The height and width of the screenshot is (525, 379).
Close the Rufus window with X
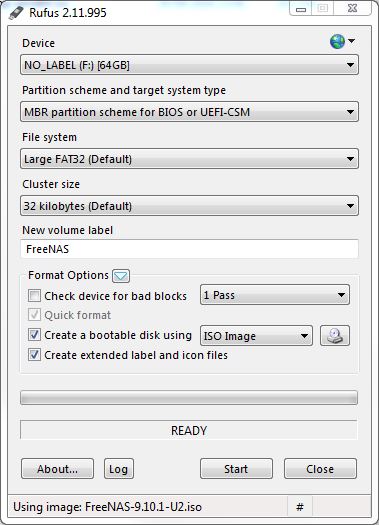[x=352, y=9]
